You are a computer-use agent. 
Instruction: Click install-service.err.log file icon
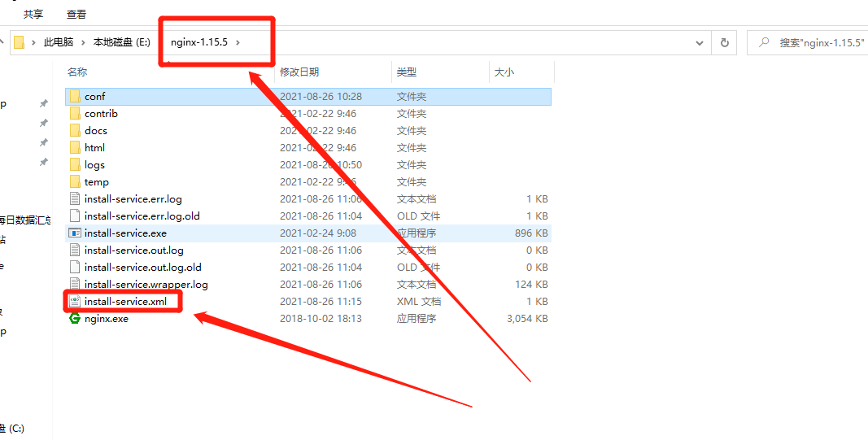75,198
